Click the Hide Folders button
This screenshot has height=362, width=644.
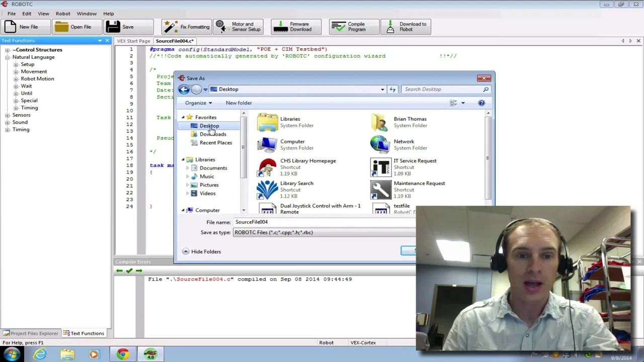pos(201,251)
